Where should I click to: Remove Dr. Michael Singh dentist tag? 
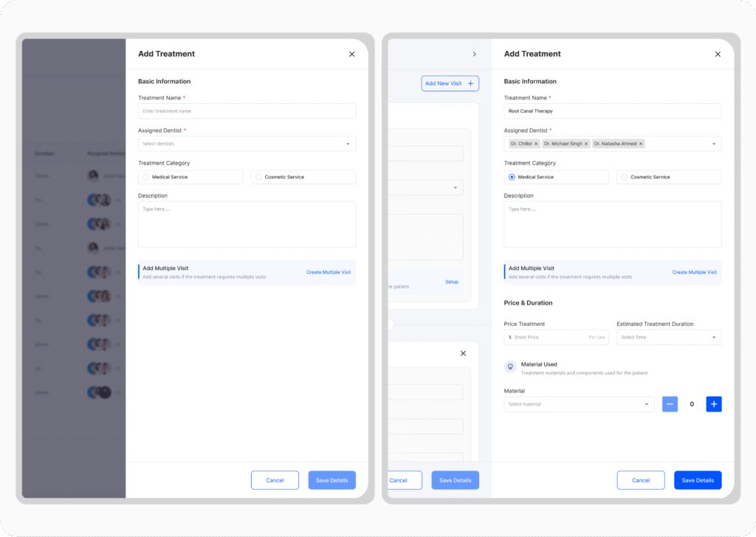coord(586,144)
